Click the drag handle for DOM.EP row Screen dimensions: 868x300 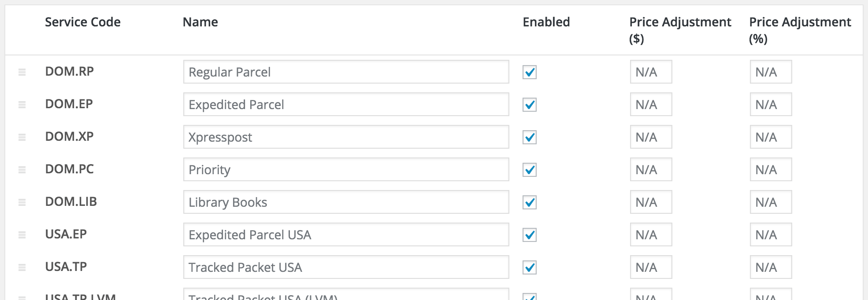pos(22,105)
